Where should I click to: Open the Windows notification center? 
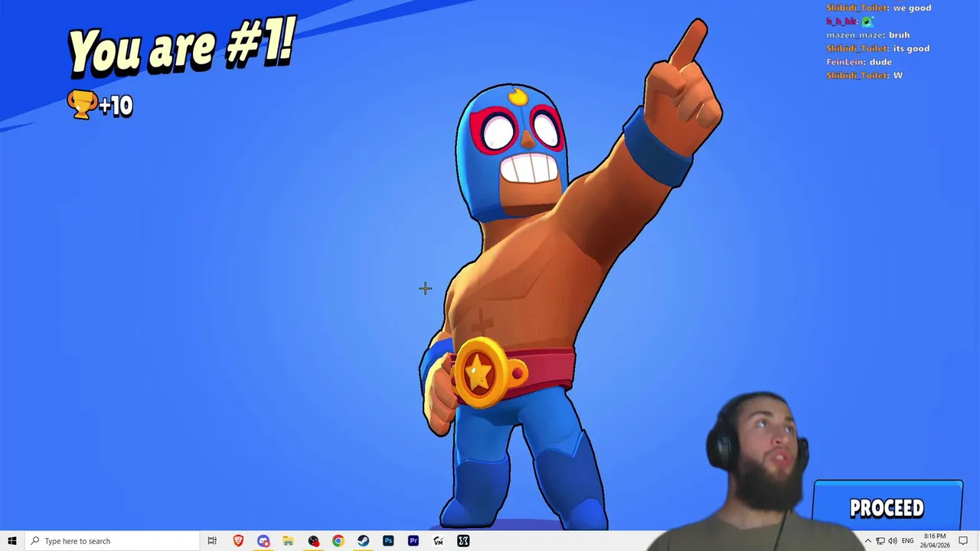pos(963,541)
